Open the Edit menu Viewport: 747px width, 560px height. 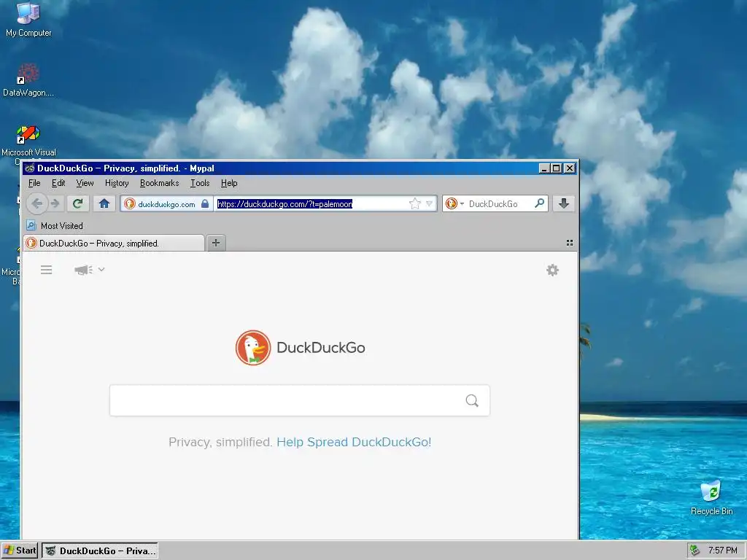coord(58,183)
